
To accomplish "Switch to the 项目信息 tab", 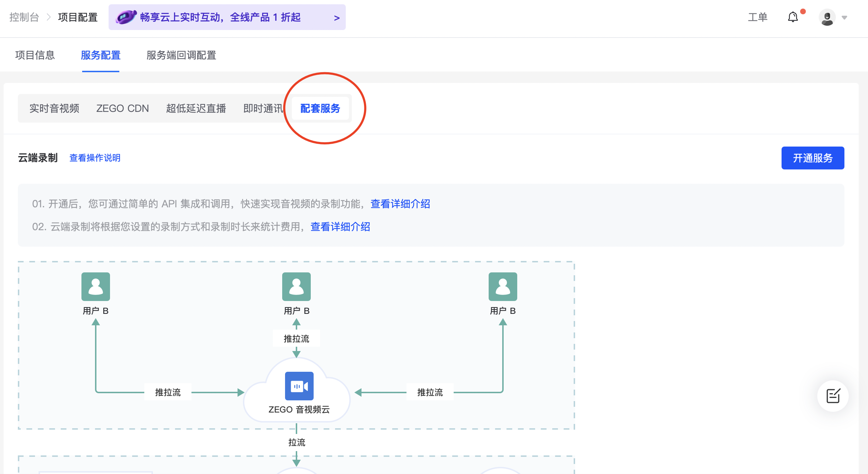I will point(35,55).
